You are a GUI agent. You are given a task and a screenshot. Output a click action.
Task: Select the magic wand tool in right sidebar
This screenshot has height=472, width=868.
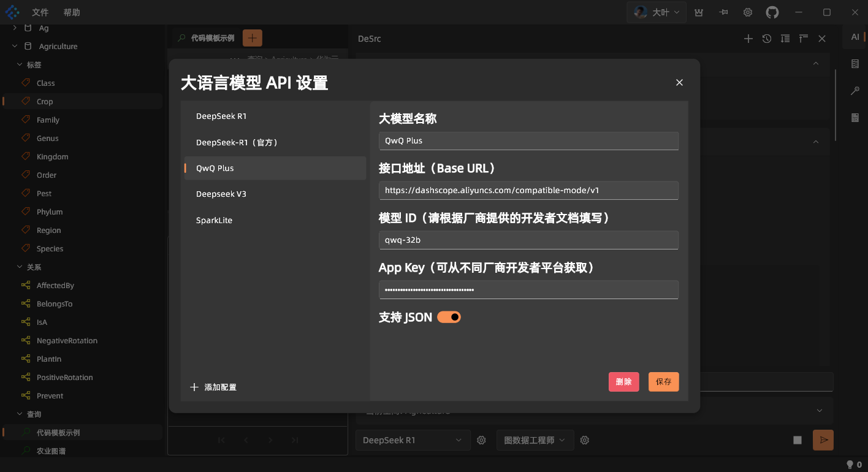coord(855,90)
